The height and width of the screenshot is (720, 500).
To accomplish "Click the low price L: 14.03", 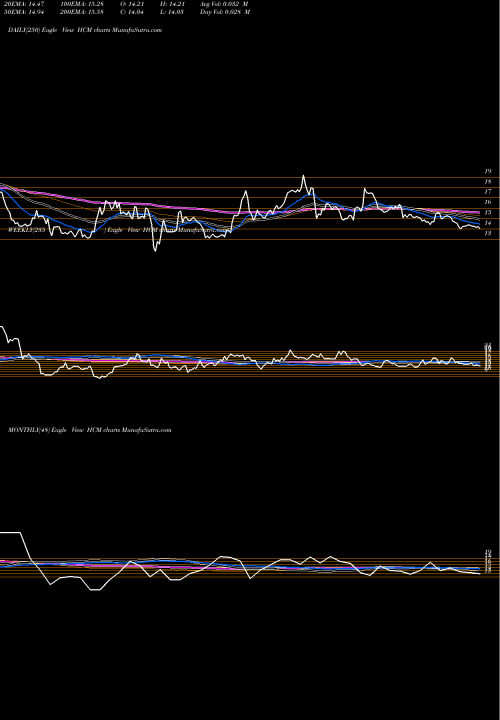I will (x=172, y=12).
